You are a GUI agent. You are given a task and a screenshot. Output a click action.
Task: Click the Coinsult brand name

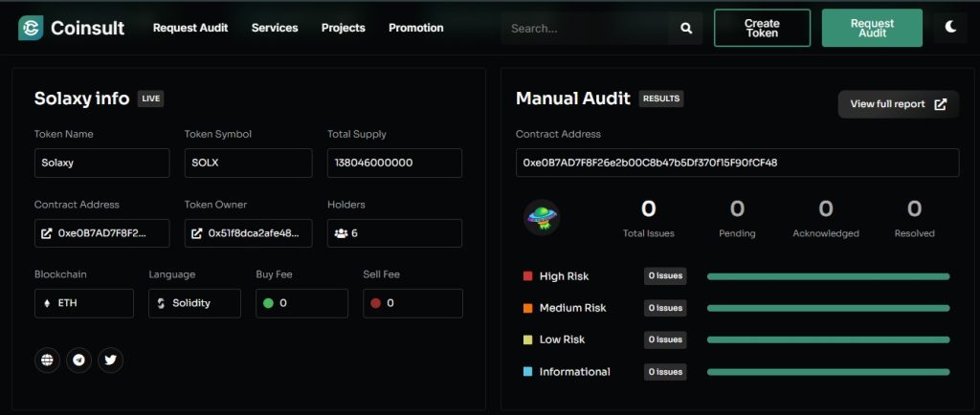[x=87, y=28]
